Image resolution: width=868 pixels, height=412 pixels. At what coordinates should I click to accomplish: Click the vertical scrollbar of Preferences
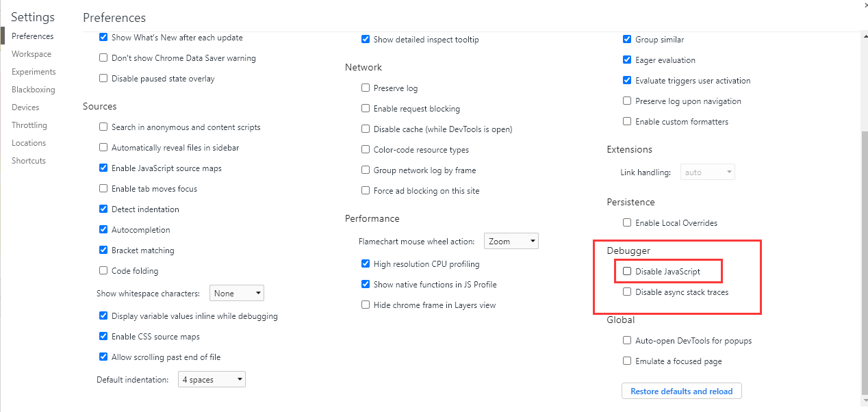[863, 260]
